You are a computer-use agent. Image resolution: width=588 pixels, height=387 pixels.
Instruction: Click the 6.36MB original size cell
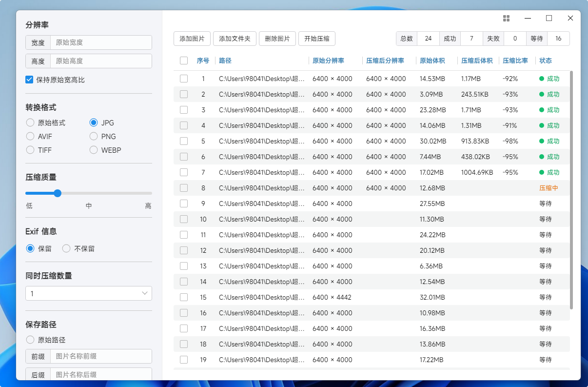click(431, 266)
